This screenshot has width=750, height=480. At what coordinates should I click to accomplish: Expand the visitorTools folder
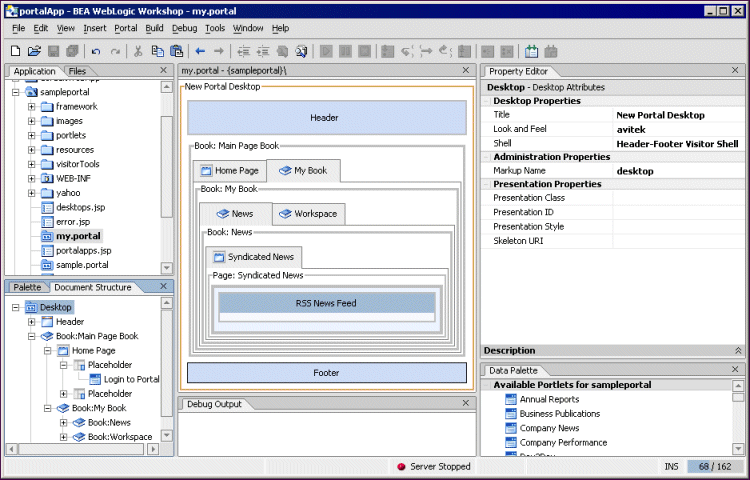32,164
